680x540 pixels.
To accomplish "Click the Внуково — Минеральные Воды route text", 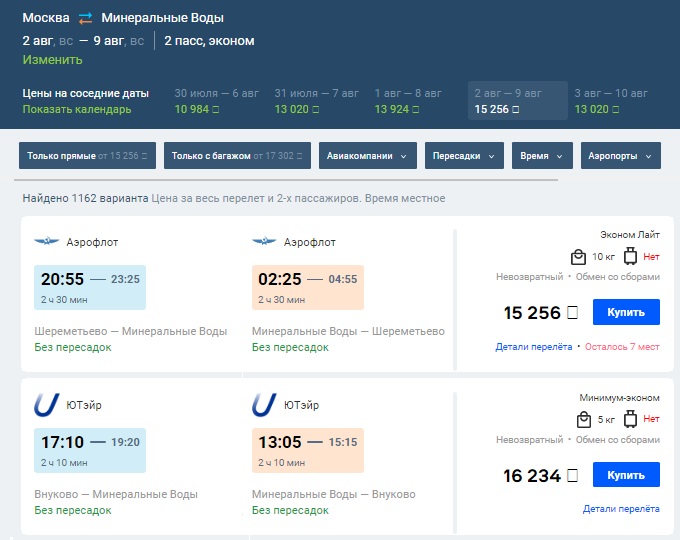I will pos(116,494).
